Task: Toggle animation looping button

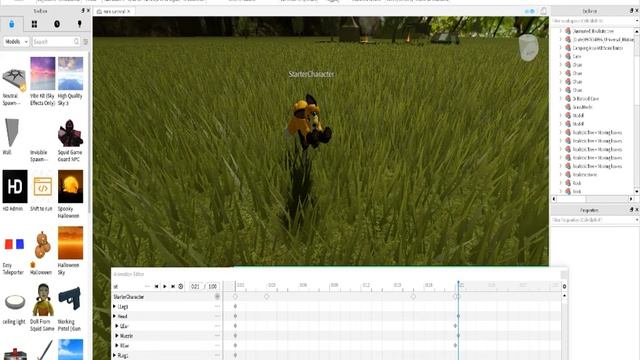Action: coord(180,287)
